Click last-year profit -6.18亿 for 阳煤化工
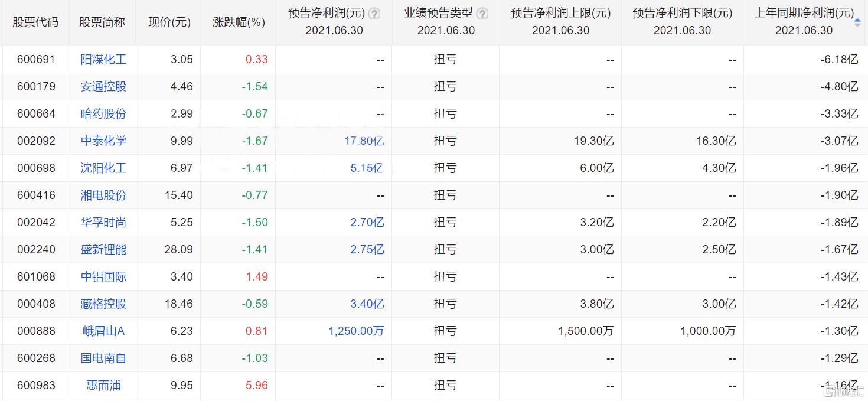 (839, 59)
